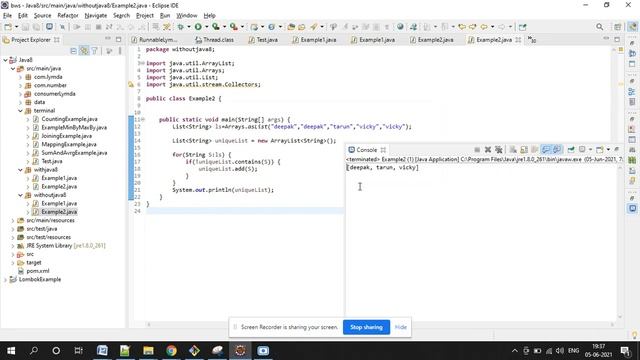The width and height of the screenshot is (640, 360).
Task: Open Chrome from the taskbar
Action: click(x=171, y=351)
